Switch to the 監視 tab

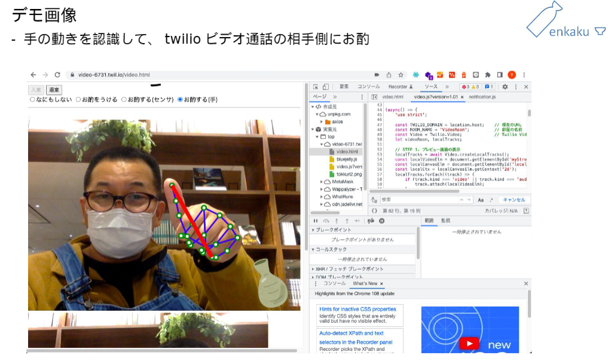point(445,221)
